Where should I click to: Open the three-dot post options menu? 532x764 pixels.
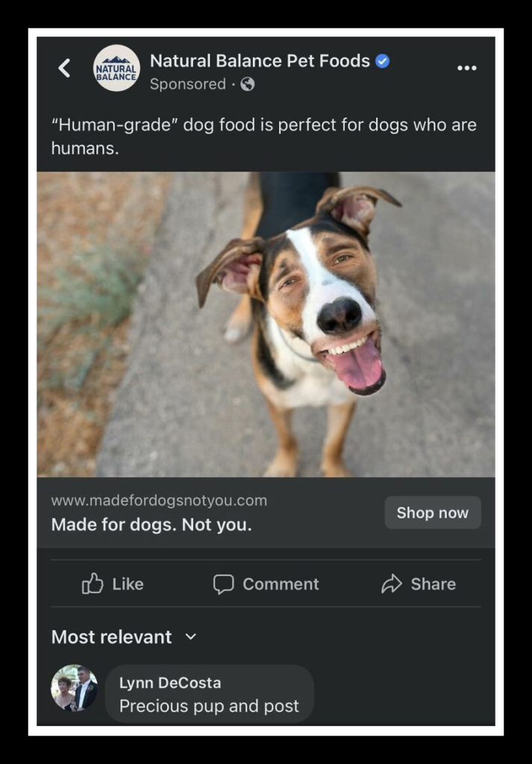point(467,68)
